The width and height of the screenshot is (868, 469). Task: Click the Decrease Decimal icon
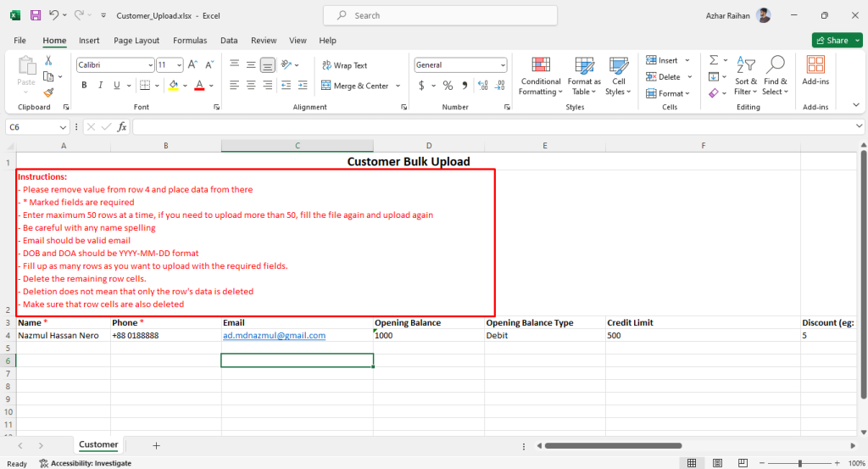[x=500, y=86]
